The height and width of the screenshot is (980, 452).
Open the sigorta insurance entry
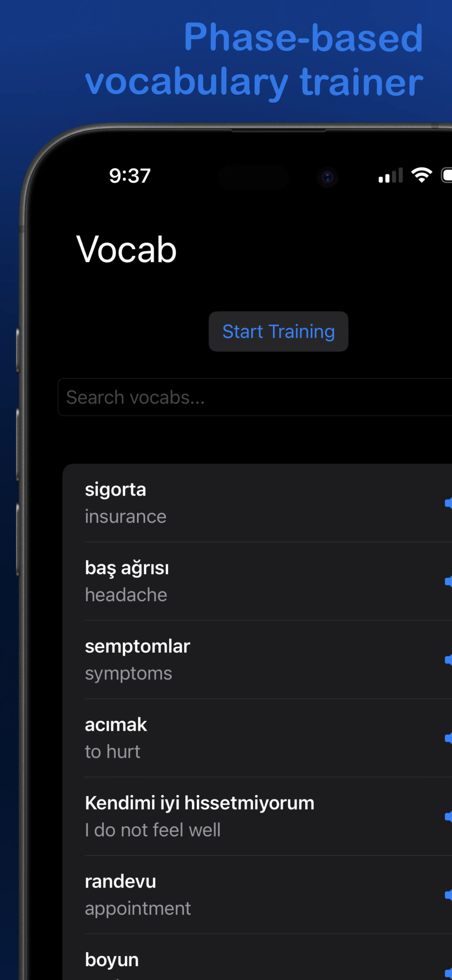228,503
